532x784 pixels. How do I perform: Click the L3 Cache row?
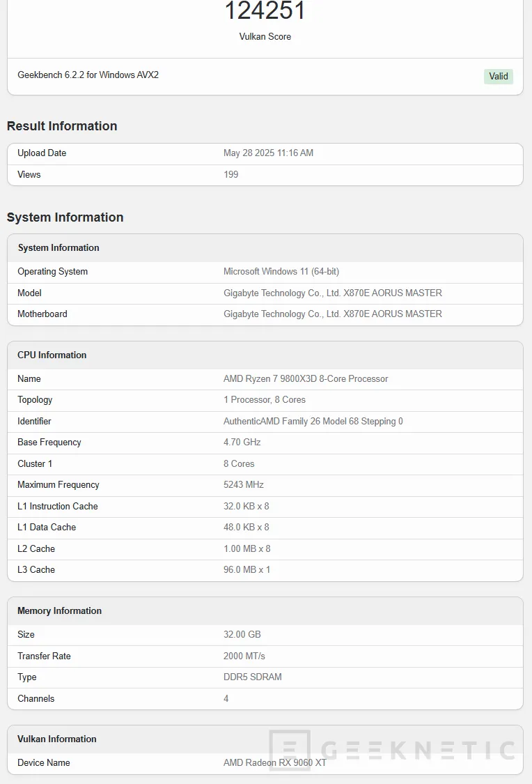36,569
